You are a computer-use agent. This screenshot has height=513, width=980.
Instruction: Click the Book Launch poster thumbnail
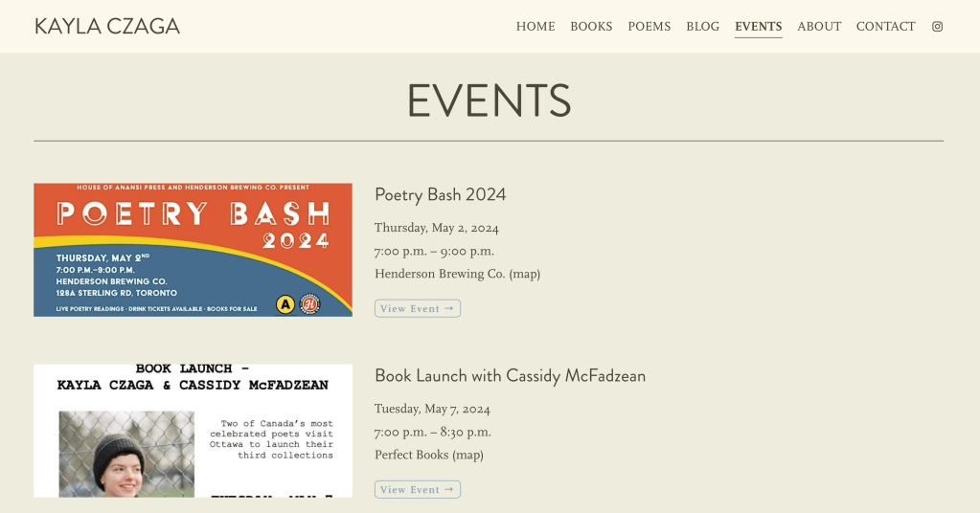point(193,431)
